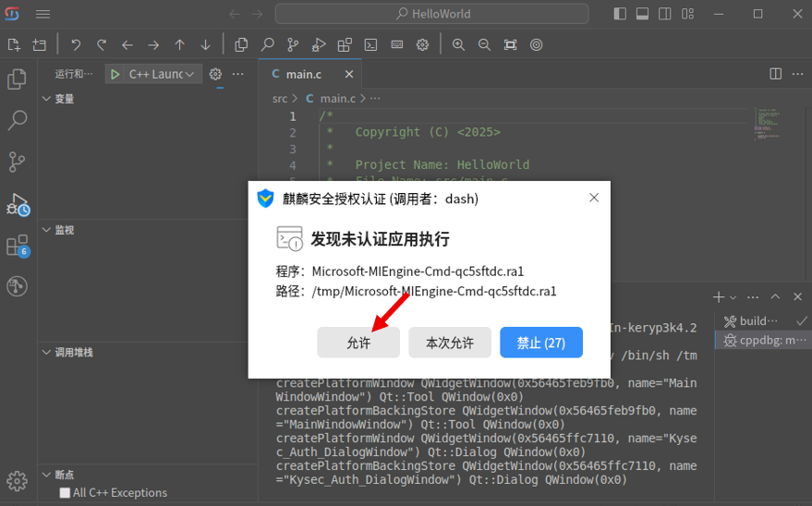Select the cppdbg terminal entry

tap(763, 341)
